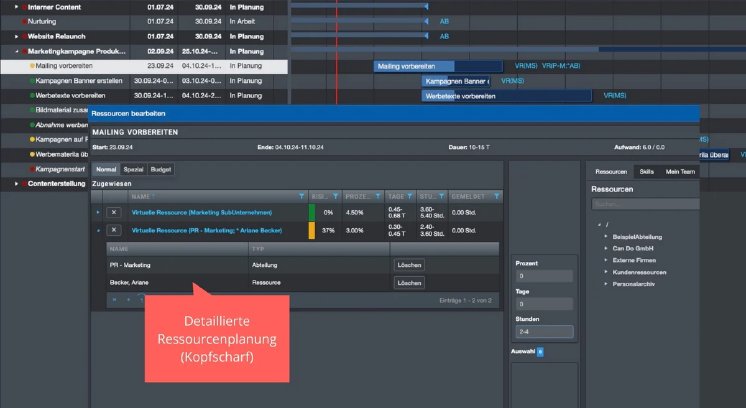The height and width of the screenshot is (408, 746).
Task: Click the filter icon on Name column
Action: coord(301,196)
